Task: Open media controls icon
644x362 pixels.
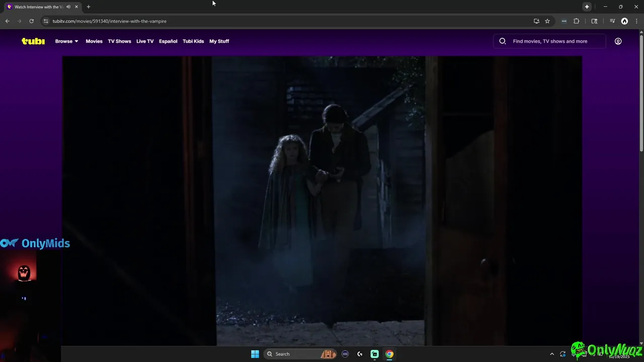Action: point(612,21)
